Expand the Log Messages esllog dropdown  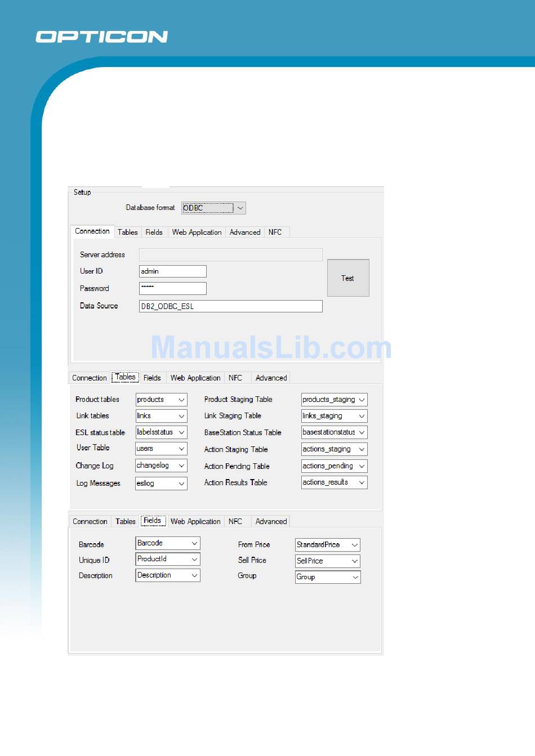pos(161,483)
